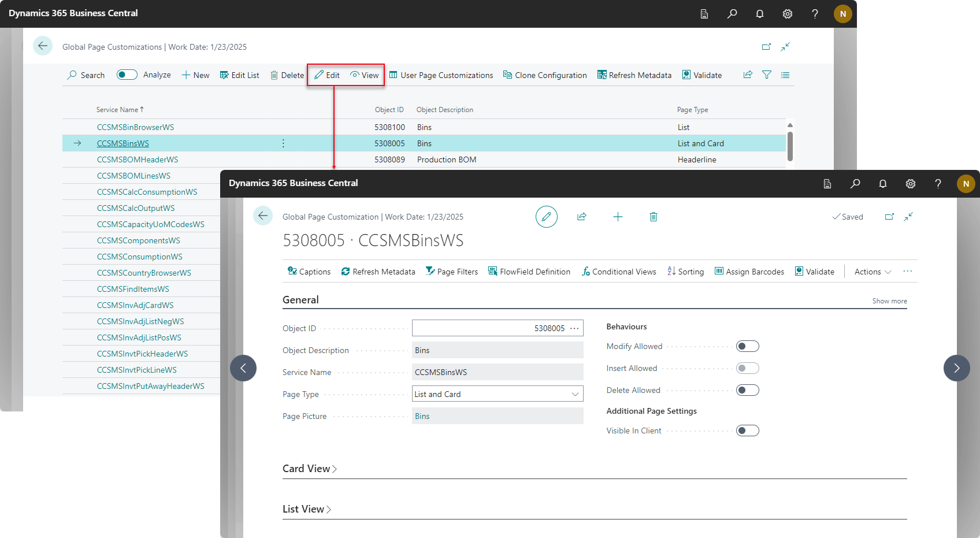Go to the next record arrow
This screenshot has width=980, height=538.
(956, 368)
